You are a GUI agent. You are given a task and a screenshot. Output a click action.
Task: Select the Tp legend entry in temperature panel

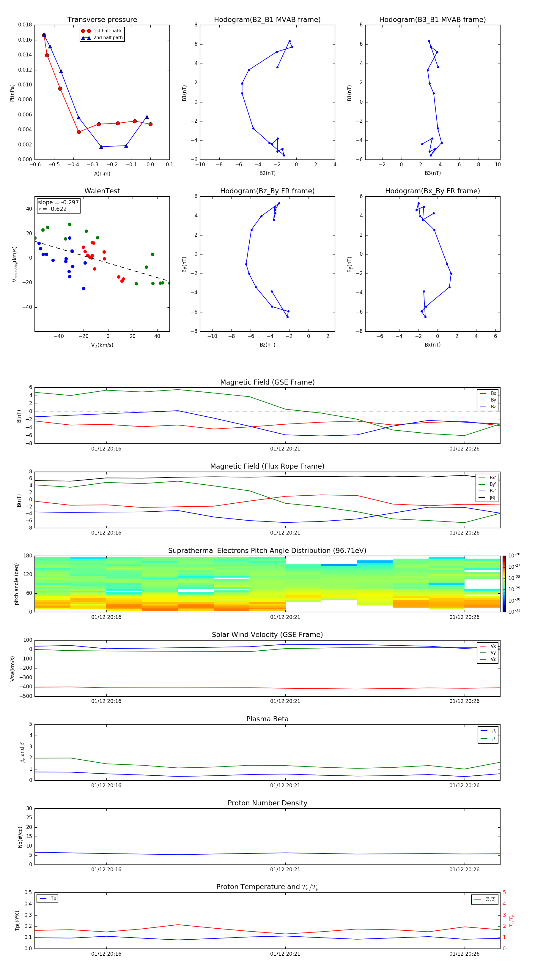pos(48,899)
